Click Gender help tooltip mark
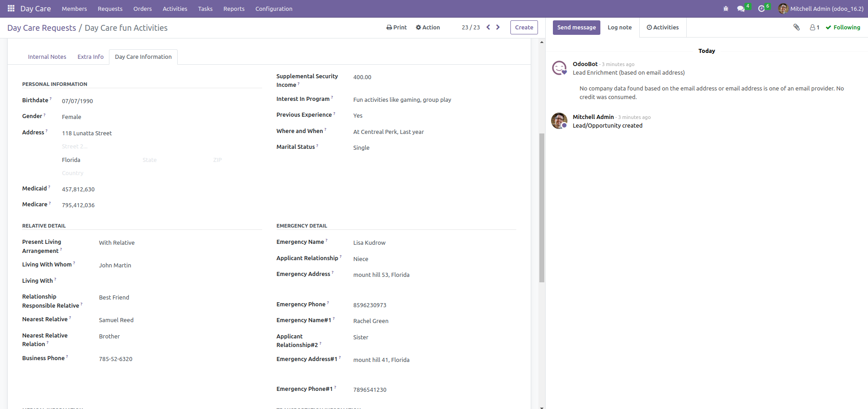Image resolution: width=868 pixels, height=409 pixels. [x=44, y=115]
